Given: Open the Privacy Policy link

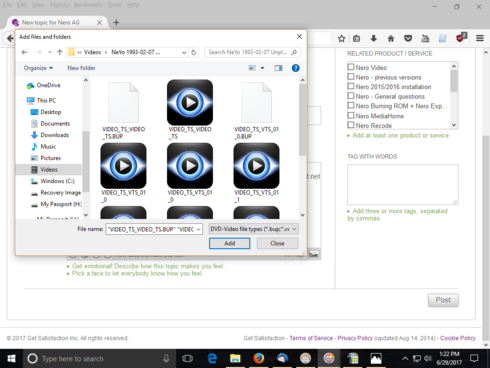Looking at the screenshot, I should 355,338.
